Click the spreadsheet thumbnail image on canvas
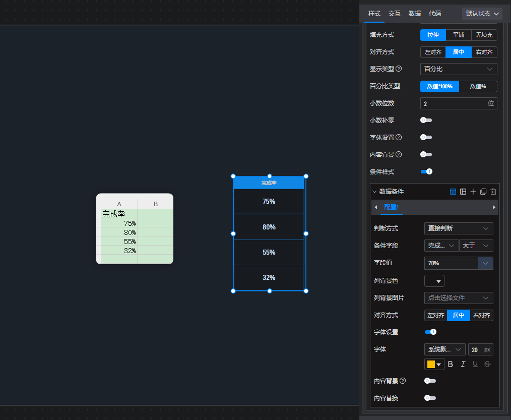 pos(135,229)
